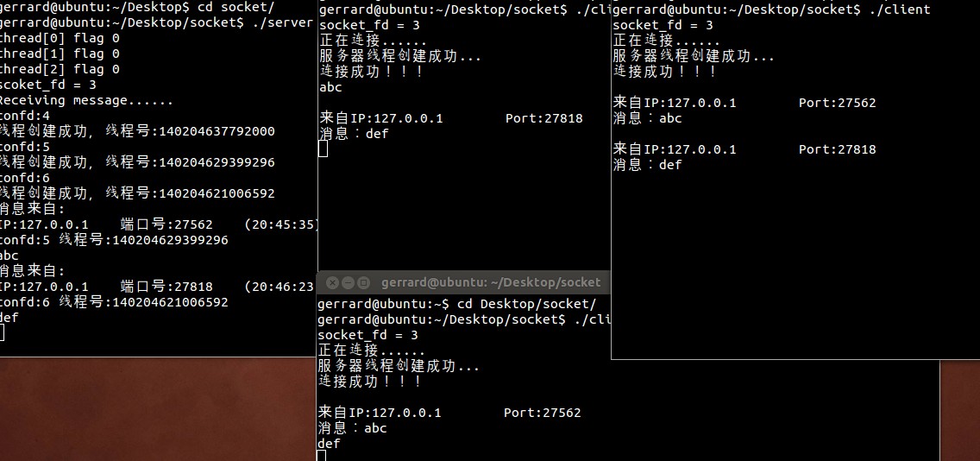Click '连接成功!!!' in the titled terminal
The width and height of the screenshot is (980, 461).
point(370,382)
